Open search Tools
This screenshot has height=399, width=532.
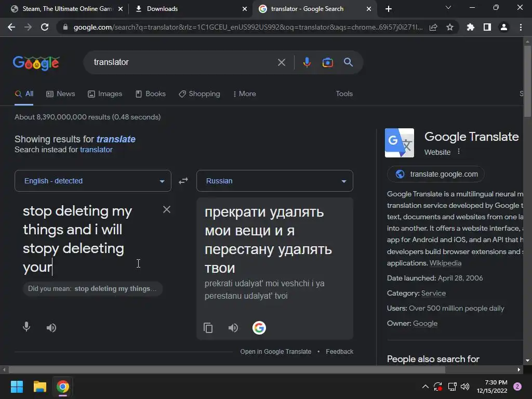[x=344, y=94]
